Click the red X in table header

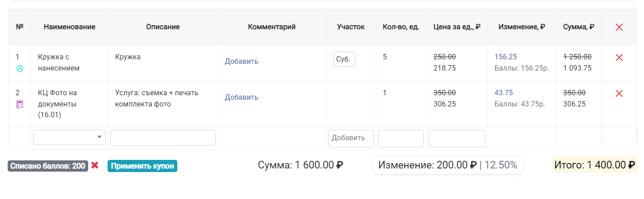tap(619, 27)
